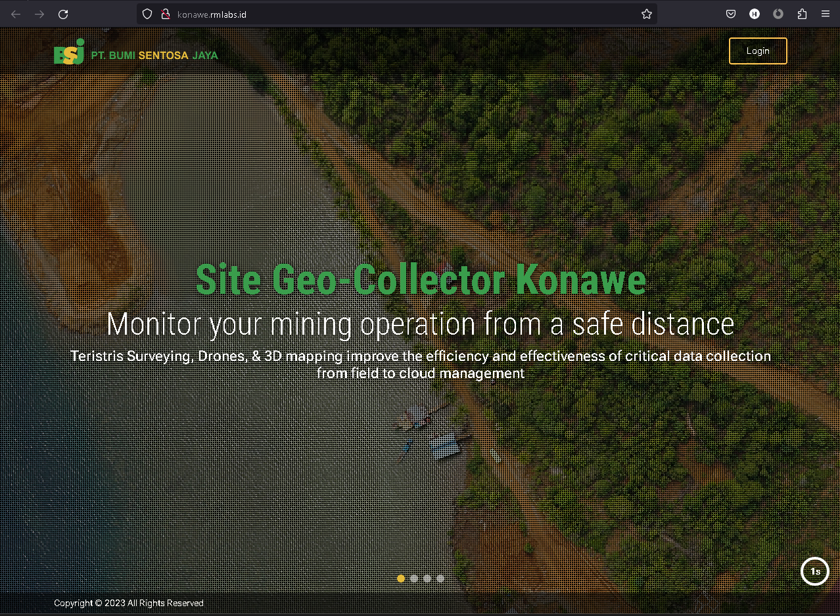This screenshot has height=616, width=840.
Task: Click the PT. Bumi Sentosa Jaya logo
Action: click(x=135, y=53)
